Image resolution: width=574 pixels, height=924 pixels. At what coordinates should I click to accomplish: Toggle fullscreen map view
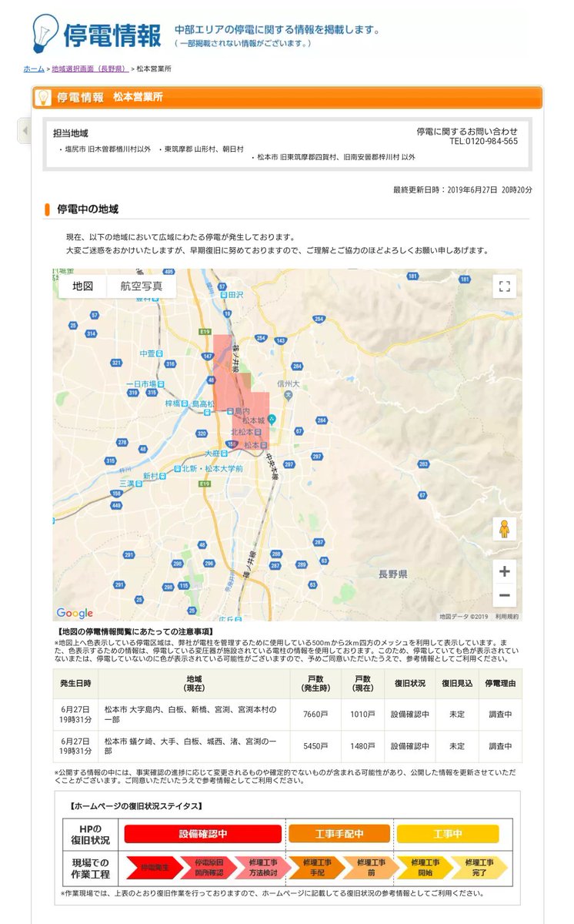point(505,286)
